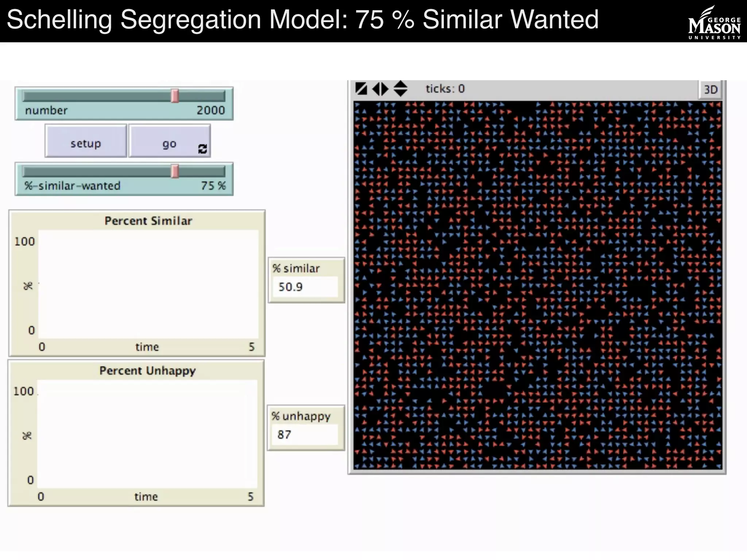Viewport: 747px width, 560px height.
Task: Click the Percent Similar plot title
Action: [148, 221]
